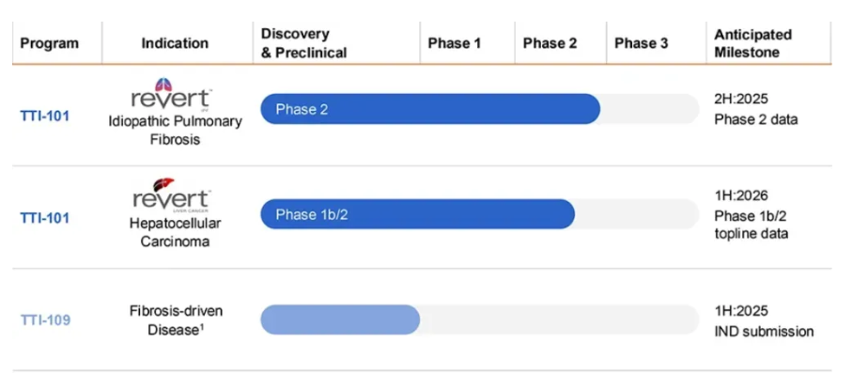Click the Phase 1b/2 progress bar
The image size is (868, 389).
pyautogui.click(x=417, y=214)
